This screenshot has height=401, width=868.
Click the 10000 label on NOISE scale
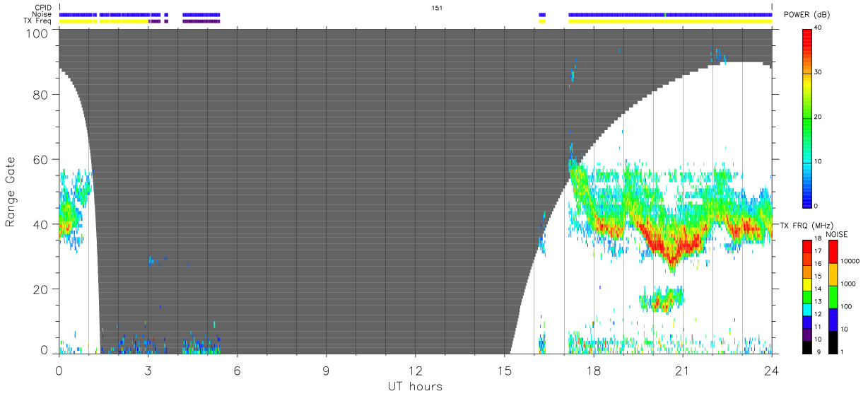pyautogui.click(x=850, y=261)
